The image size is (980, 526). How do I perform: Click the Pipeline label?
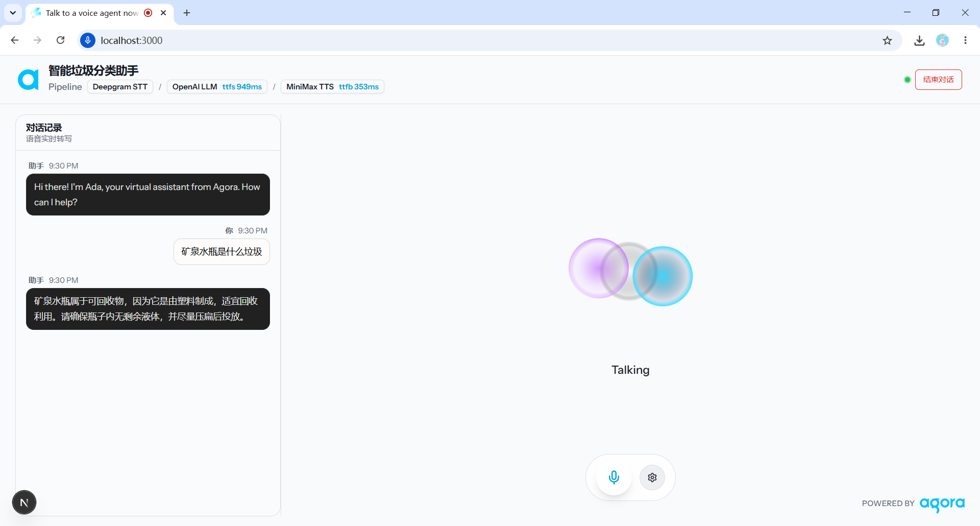pos(65,87)
